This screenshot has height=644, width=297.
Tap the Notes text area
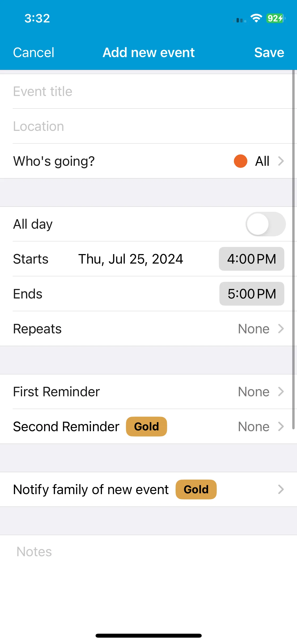[x=148, y=582]
